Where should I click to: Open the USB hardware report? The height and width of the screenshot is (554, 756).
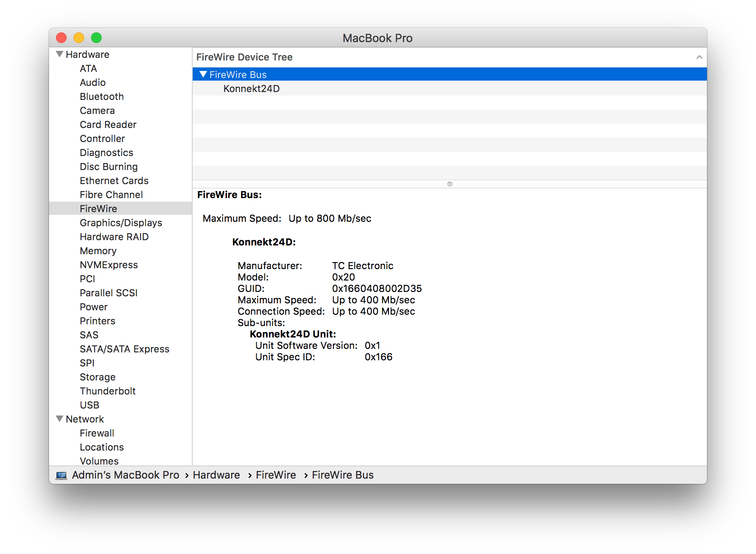[x=89, y=405]
